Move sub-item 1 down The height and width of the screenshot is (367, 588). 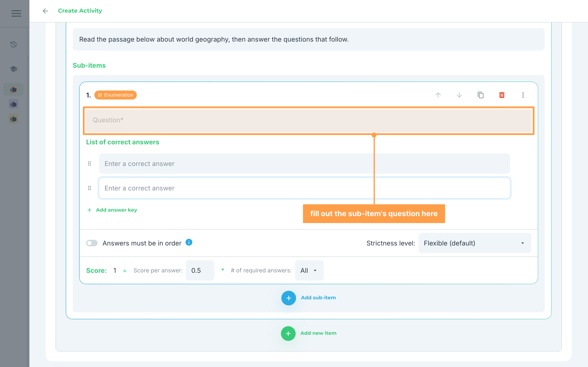pyautogui.click(x=459, y=95)
